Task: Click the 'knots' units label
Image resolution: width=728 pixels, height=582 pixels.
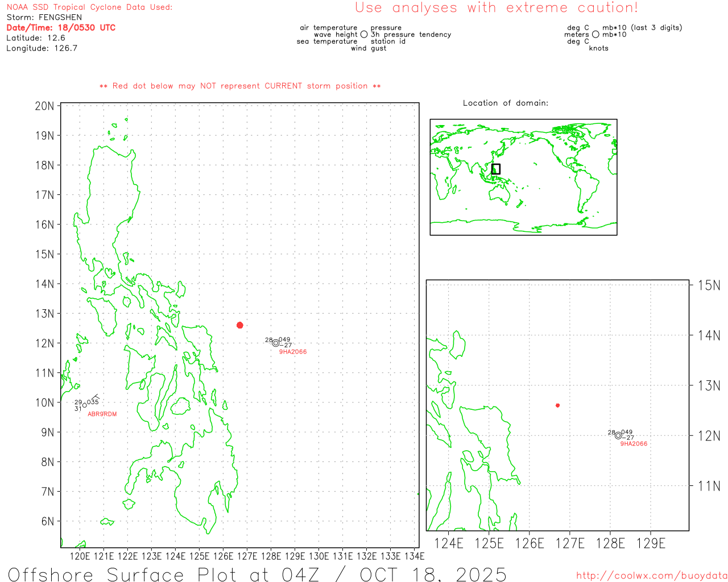Action: [x=599, y=48]
